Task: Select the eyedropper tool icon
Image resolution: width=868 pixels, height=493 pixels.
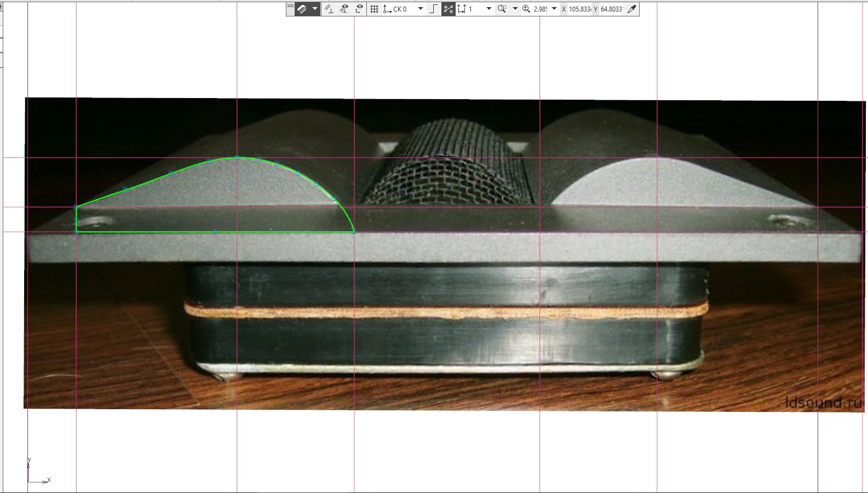Action: (x=632, y=9)
